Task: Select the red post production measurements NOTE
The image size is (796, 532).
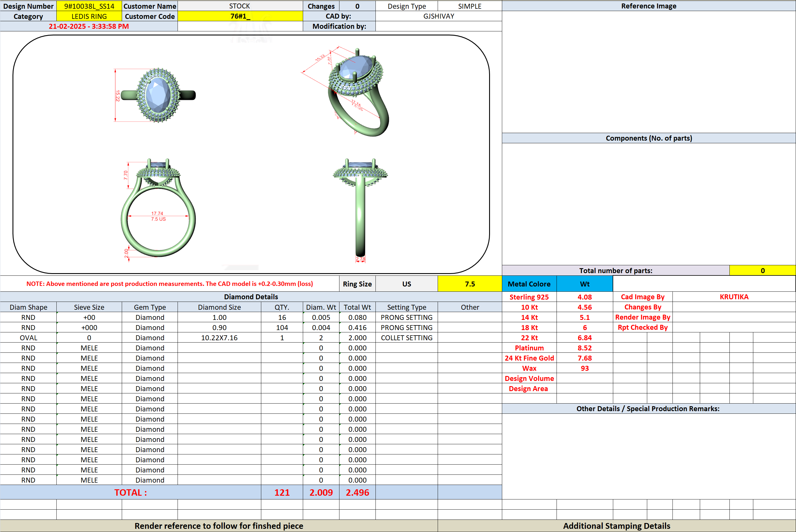Action: tap(170, 284)
